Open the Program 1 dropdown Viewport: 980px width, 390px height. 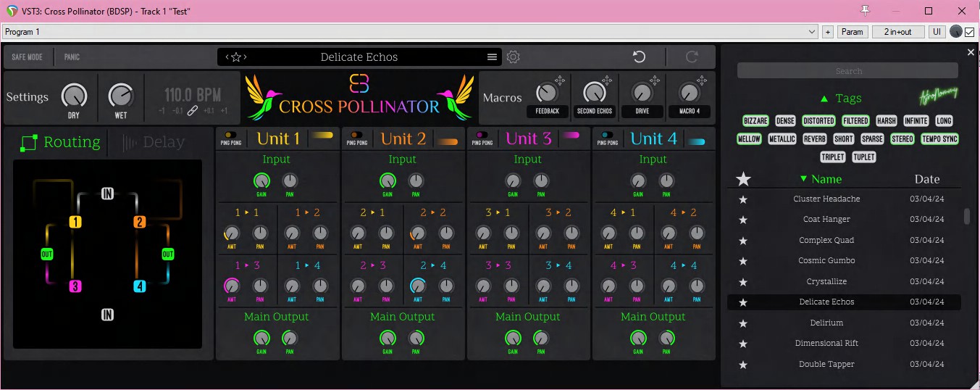click(410, 32)
